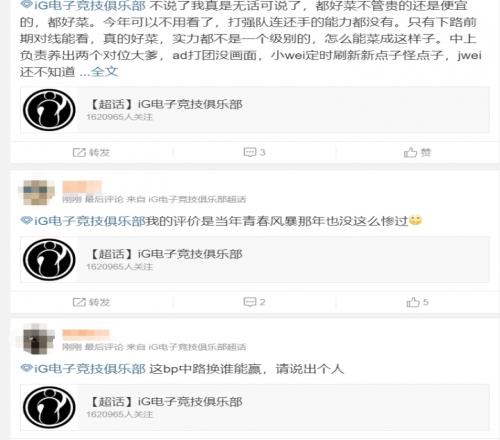
Task: Click second post author's pixelated avatar
Action: 36,192
